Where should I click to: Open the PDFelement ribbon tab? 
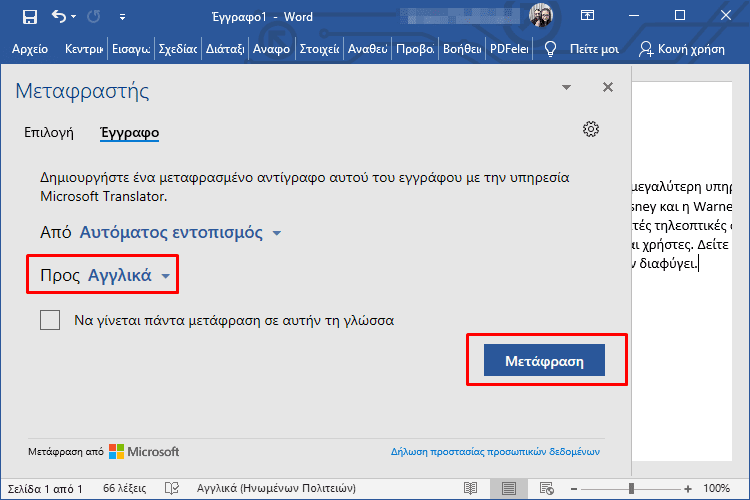pos(509,49)
